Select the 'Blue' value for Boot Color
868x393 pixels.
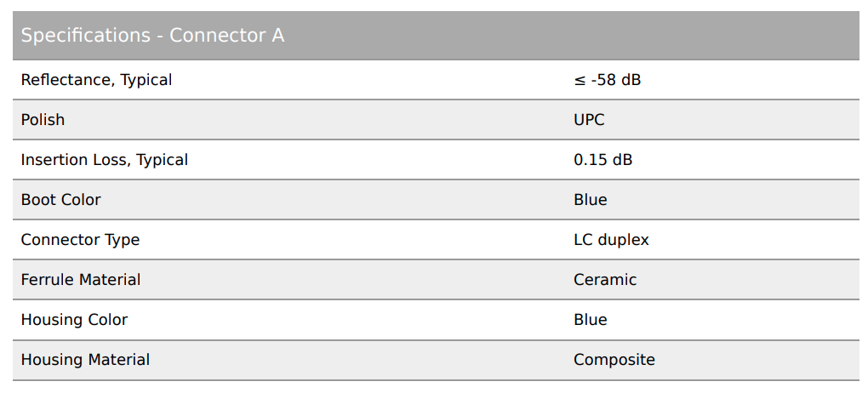tap(591, 200)
